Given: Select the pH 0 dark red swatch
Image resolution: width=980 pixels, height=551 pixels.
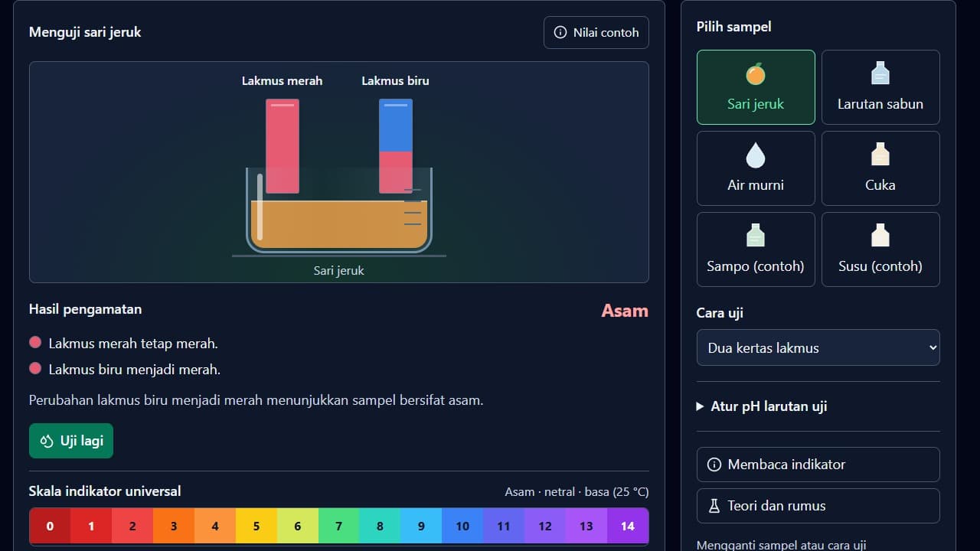Looking at the screenshot, I should [x=50, y=527].
